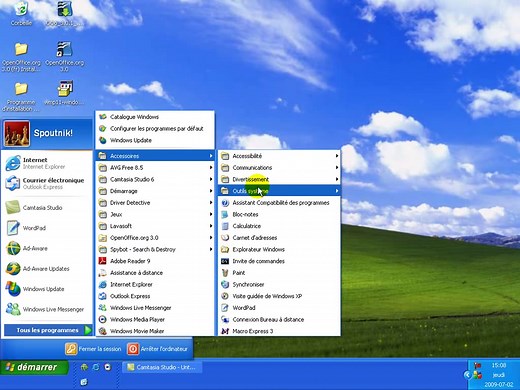
Task: Open Carnet d'adresses
Action: [x=279, y=238]
